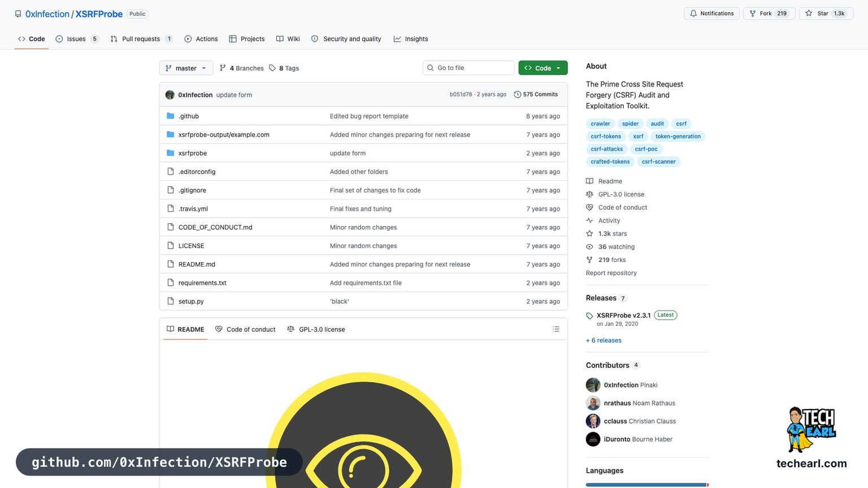This screenshot has width=868, height=488.
Task: View the 36 watching link
Action: pyautogui.click(x=610, y=247)
